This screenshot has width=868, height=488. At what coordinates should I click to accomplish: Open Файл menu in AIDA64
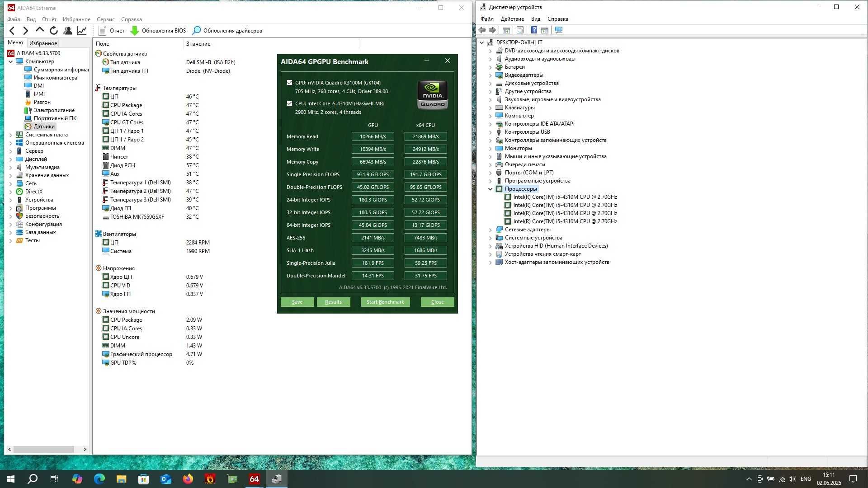(x=14, y=19)
